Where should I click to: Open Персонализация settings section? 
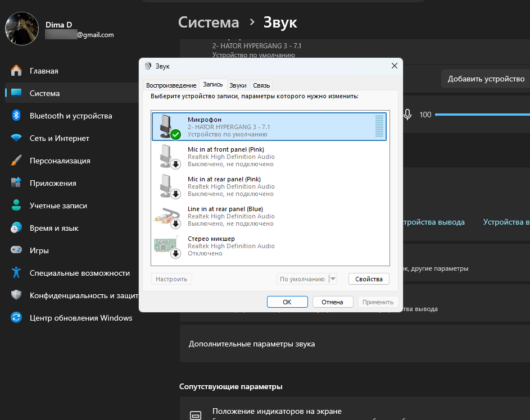point(71,161)
